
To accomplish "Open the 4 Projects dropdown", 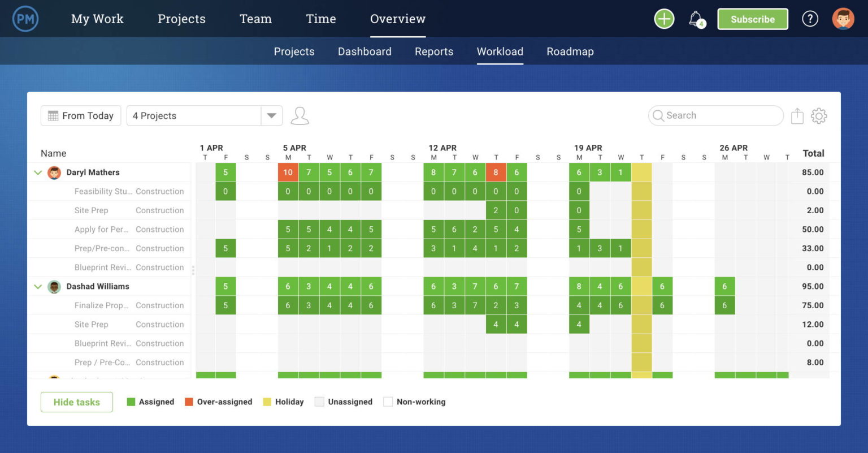I will coord(271,116).
